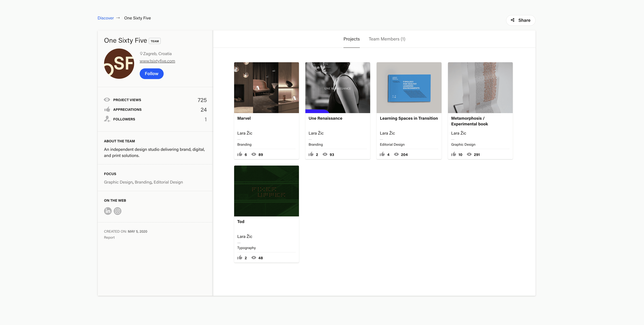Screen dimensions: 644x325
Task: Switch to the Team Members (1) tab
Action: pos(387,39)
